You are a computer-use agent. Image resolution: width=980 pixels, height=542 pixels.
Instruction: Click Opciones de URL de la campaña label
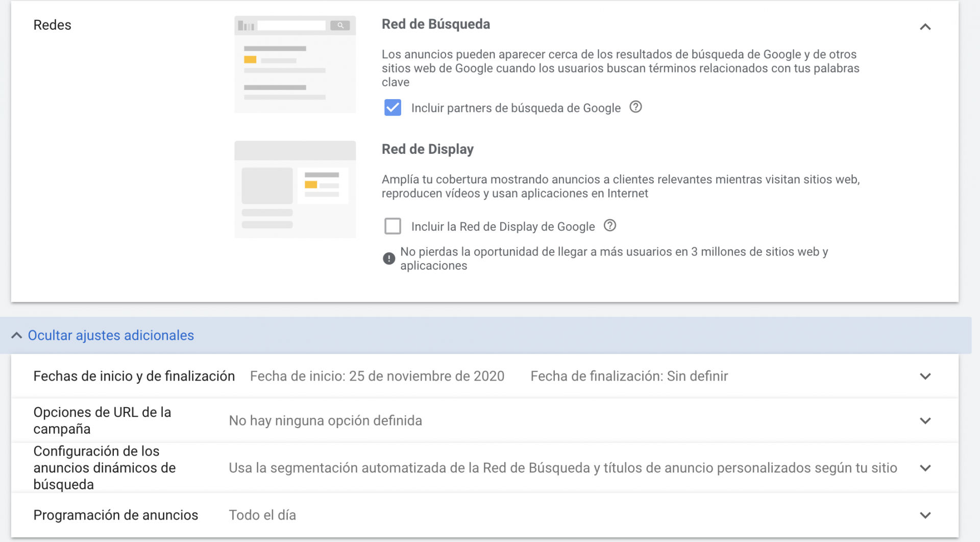pos(102,420)
